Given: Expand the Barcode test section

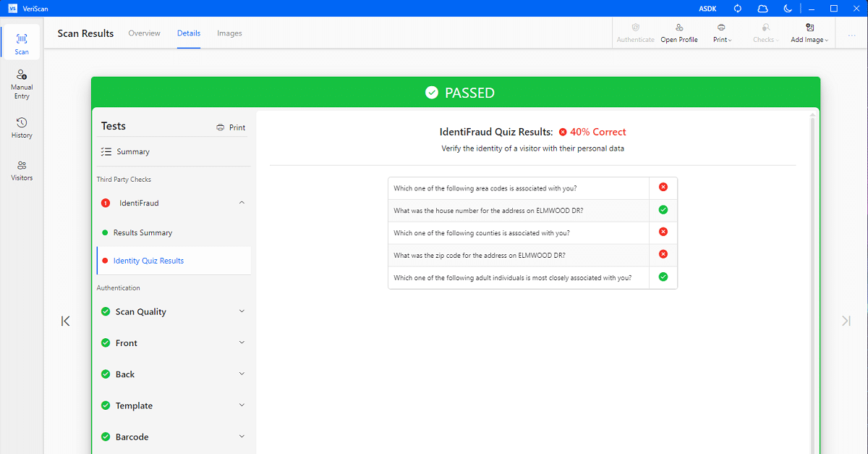Looking at the screenshot, I should pyautogui.click(x=242, y=437).
